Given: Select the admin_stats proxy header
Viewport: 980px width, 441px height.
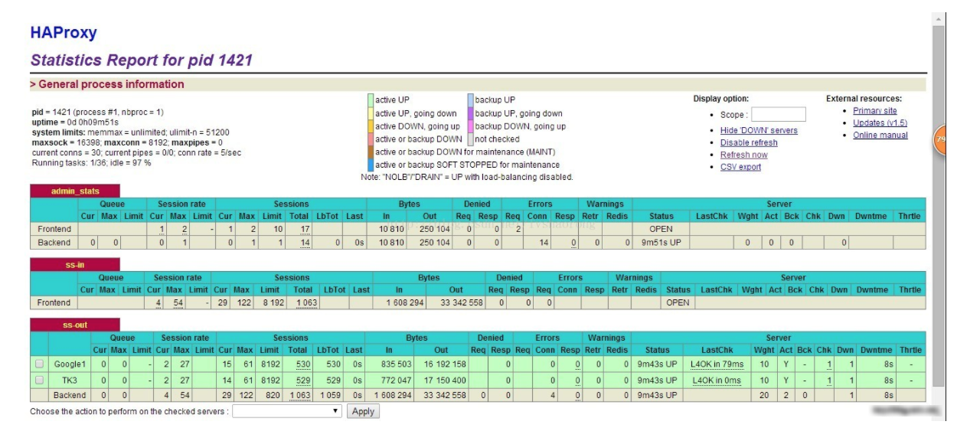Looking at the screenshot, I should coord(75,191).
